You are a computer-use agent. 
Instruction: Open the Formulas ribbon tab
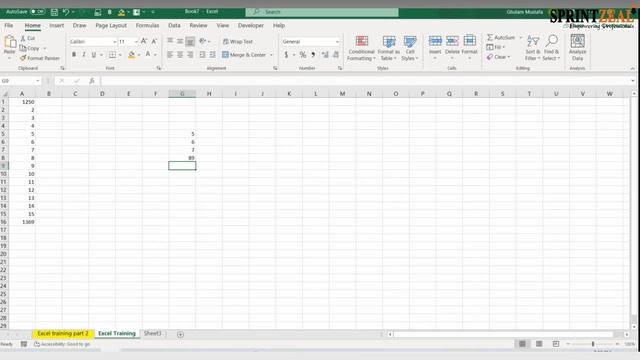point(147,25)
